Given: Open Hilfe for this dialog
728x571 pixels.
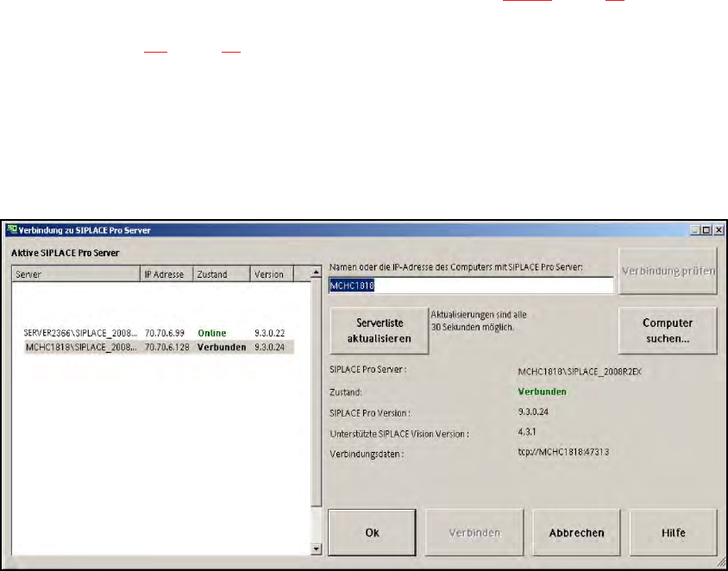Looking at the screenshot, I should (673, 532).
